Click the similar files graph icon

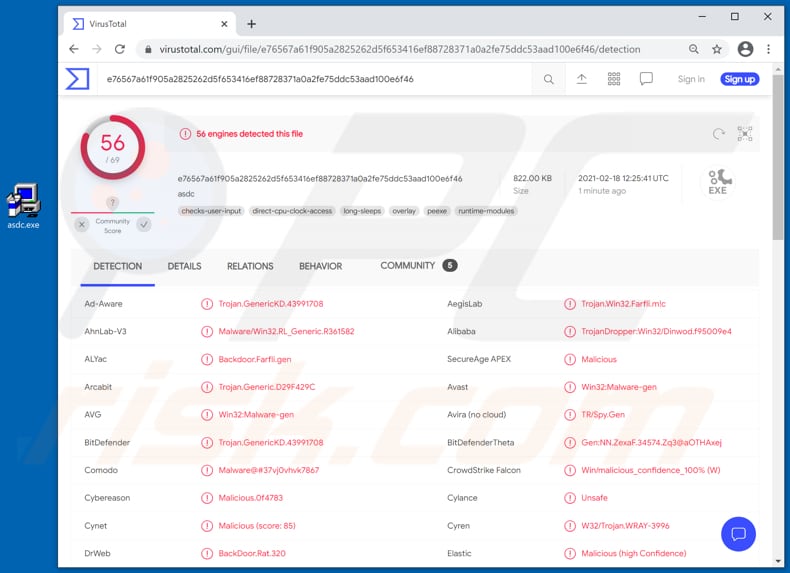pyautogui.click(x=745, y=134)
